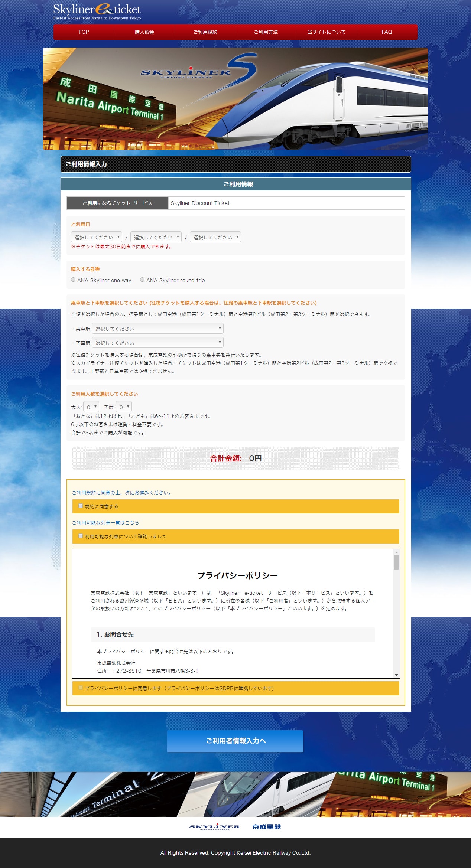Check the 規約に同意する checkbox

click(81, 506)
